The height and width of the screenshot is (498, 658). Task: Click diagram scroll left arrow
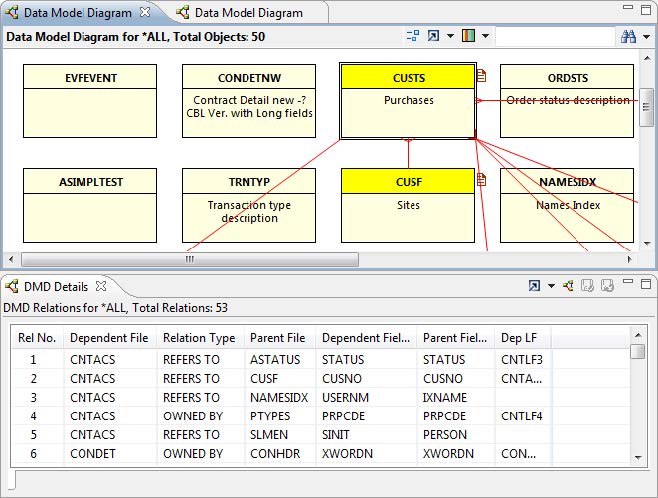click(11, 259)
